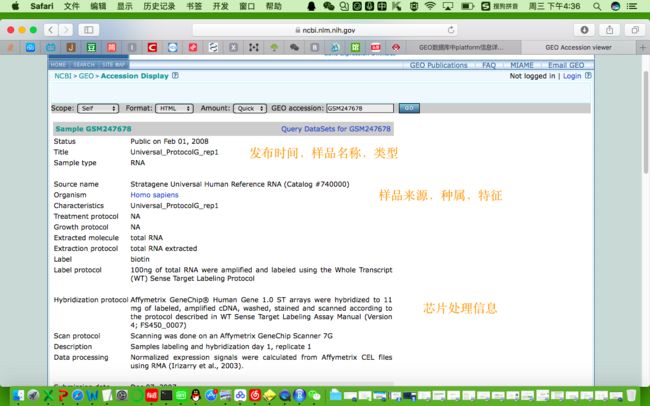Toggle the Safari sidebar button
This screenshot has height=406, width=650.
point(88,30)
